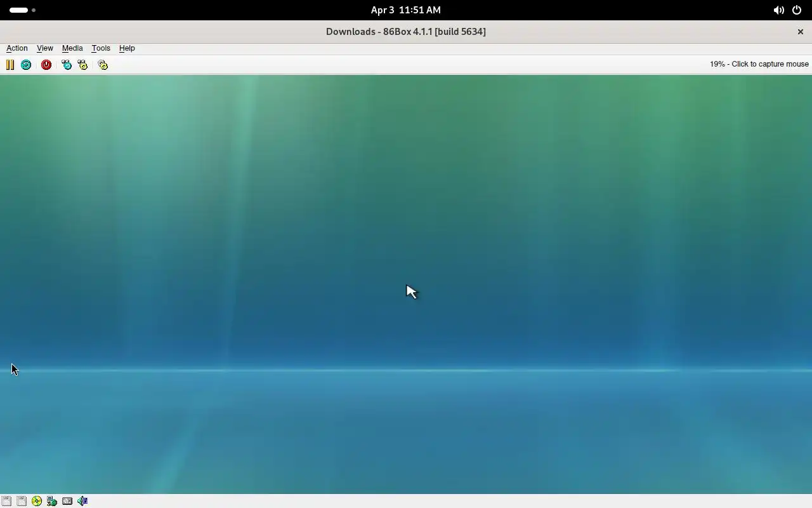This screenshot has width=812, height=508.
Task: Click the network status icon
Action: coord(52,501)
